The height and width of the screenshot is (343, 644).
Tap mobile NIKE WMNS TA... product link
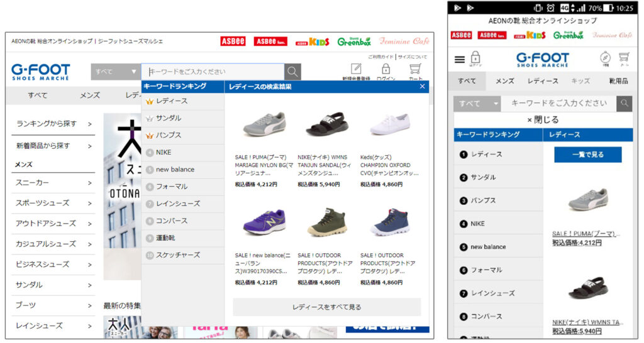tap(587, 322)
